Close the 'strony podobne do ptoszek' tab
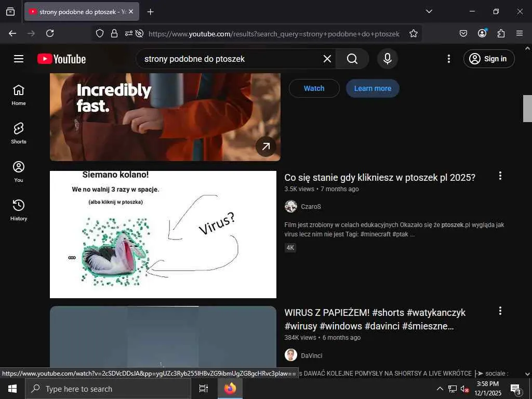The height and width of the screenshot is (399, 532). click(131, 11)
